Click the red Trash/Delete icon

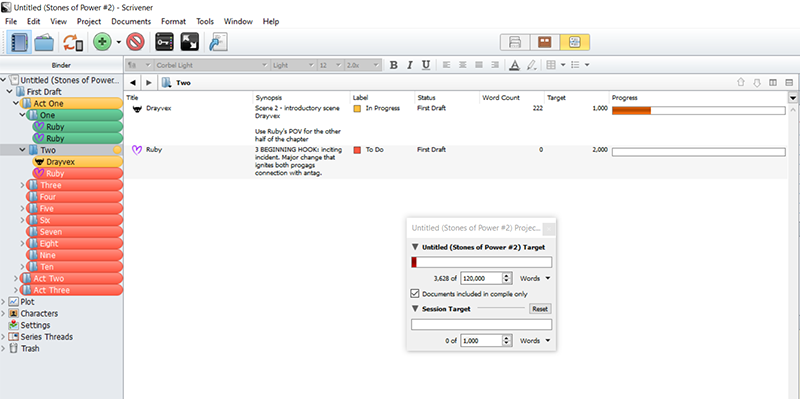(x=135, y=42)
